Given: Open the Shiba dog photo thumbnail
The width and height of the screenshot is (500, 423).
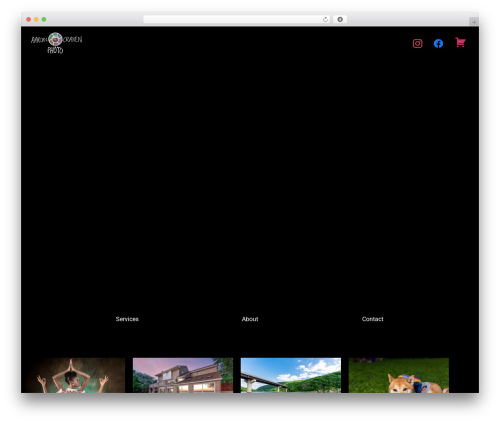Looking at the screenshot, I should click(399, 375).
